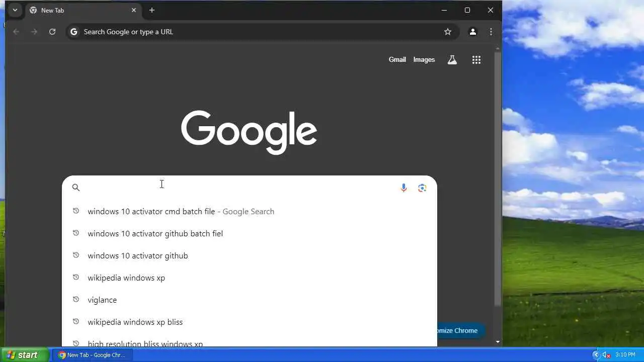Reload the current page
Viewport: 644px width, 362px height.
pos(52,32)
